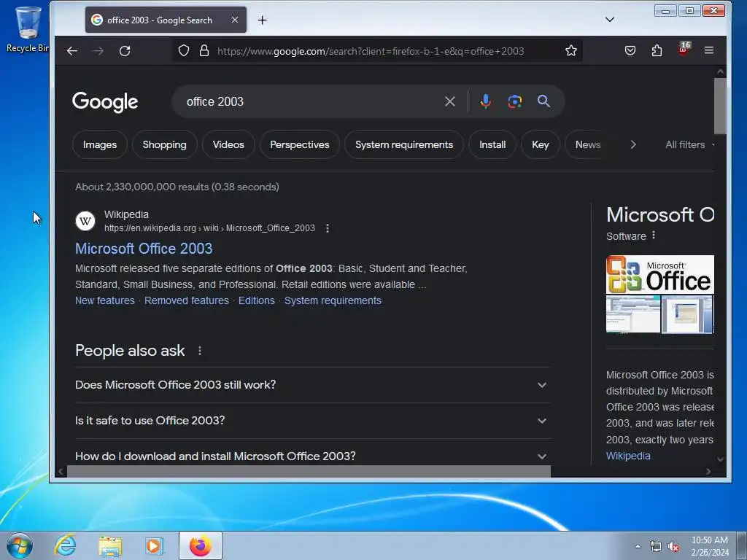747x560 pixels.
Task: Open the New features sitelink
Action: tap(105, 300)
